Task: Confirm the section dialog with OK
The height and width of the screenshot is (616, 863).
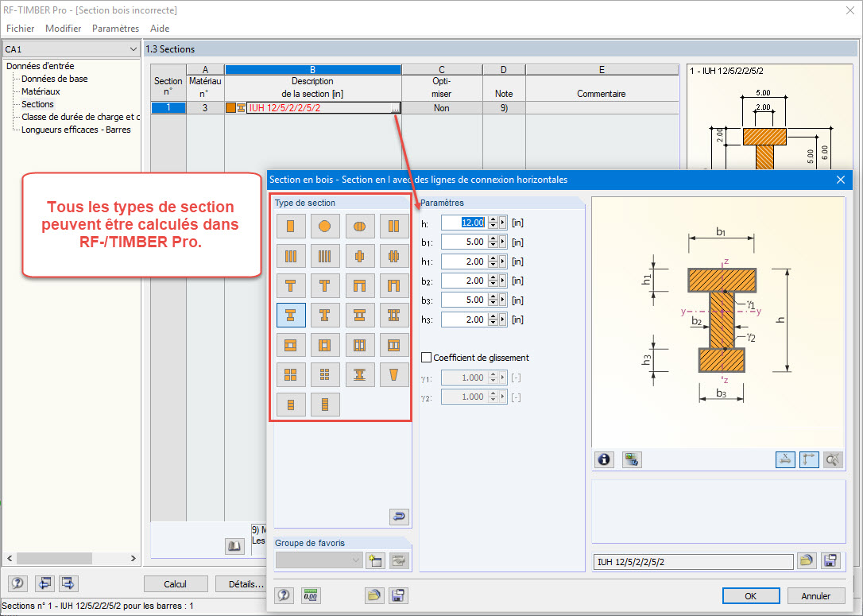Action: [x=750, y=595]
